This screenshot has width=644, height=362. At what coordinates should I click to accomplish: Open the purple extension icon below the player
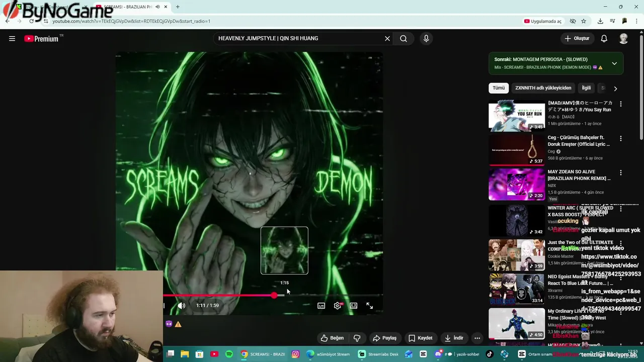point(169,324)
